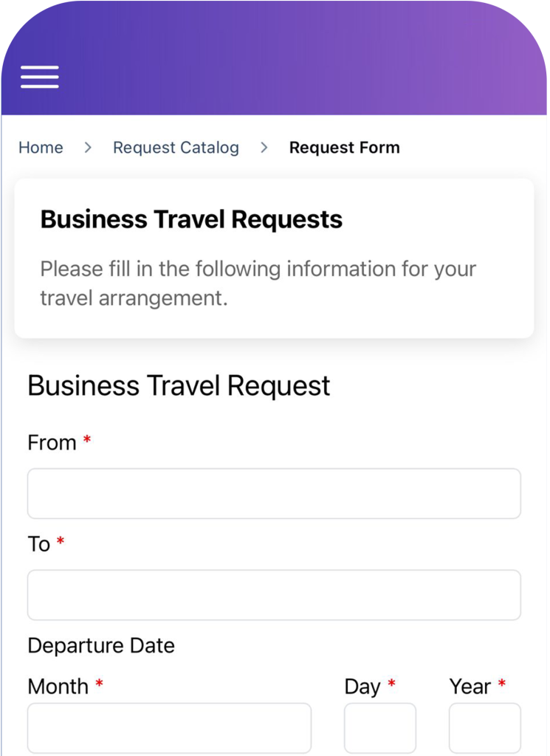The width and height of the screenshot is (550, 756).
Task: Select the Business Travel Requests card title
Action: tap(191, 220)
